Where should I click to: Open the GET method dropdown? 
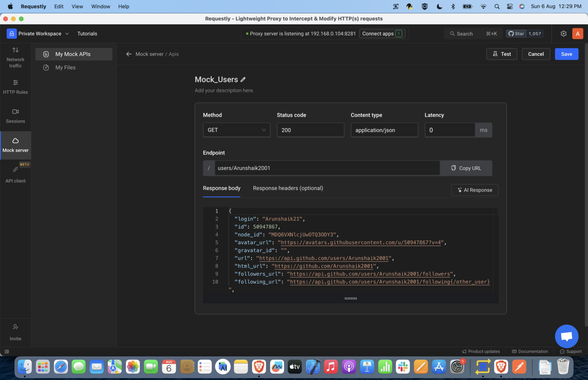(x=236, y=130)
